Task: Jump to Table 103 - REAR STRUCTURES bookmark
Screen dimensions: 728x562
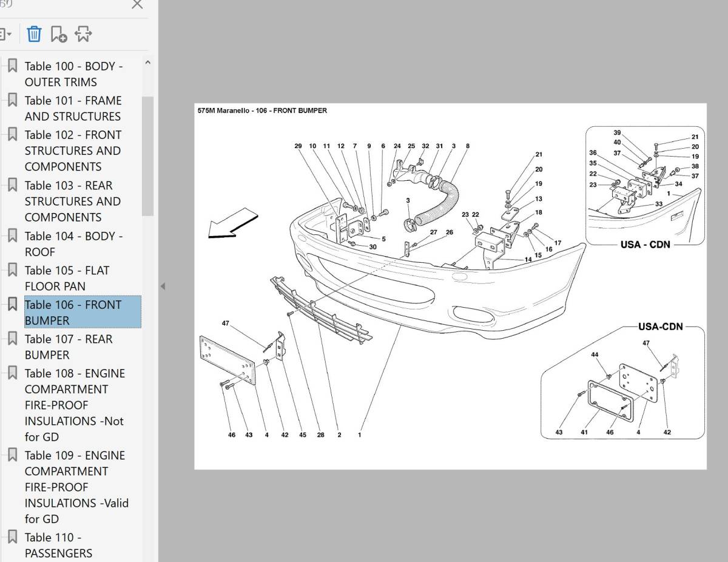Action: (73, 201)
